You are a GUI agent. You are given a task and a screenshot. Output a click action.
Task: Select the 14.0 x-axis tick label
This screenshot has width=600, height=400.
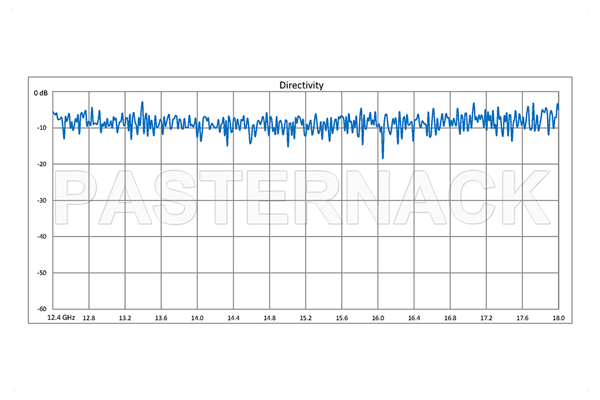197,318
